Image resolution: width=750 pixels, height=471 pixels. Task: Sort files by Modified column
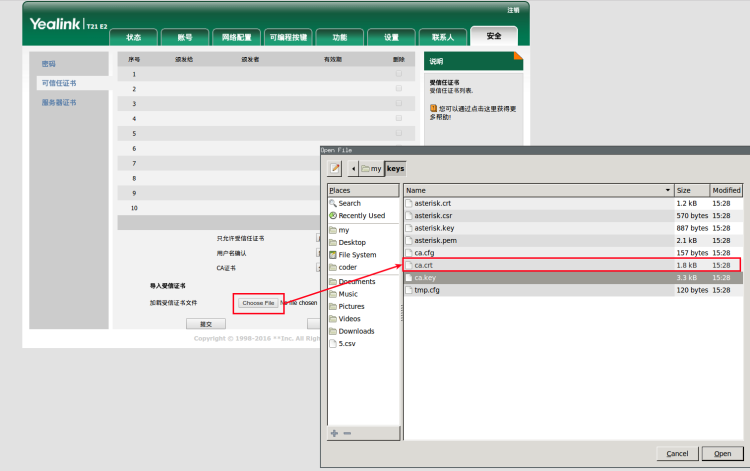coord(725,190)
